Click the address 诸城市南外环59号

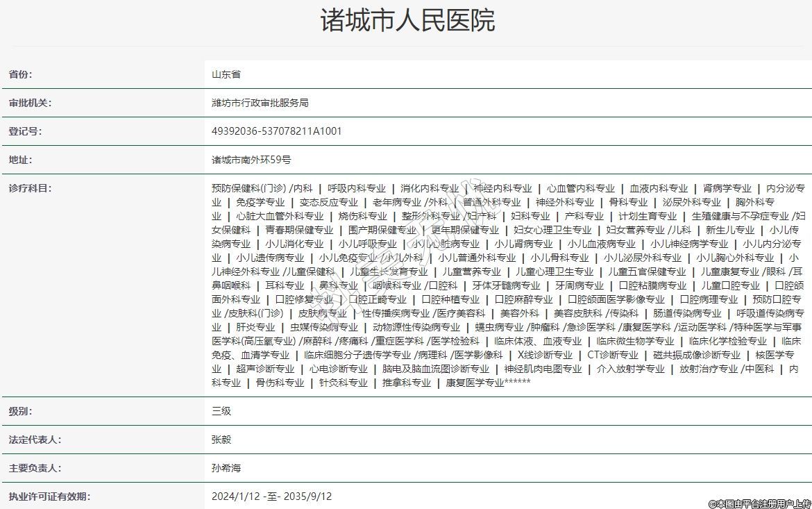click(x=251, y=160)
